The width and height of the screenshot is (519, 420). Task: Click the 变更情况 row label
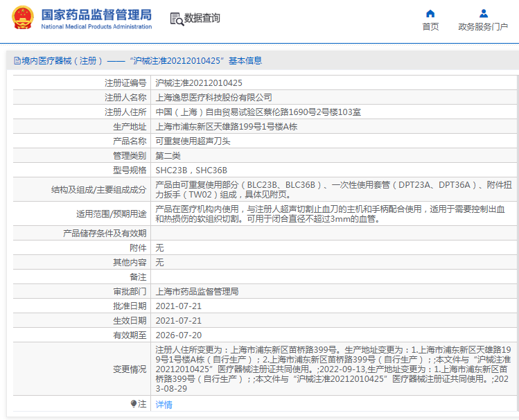(130, 369)
